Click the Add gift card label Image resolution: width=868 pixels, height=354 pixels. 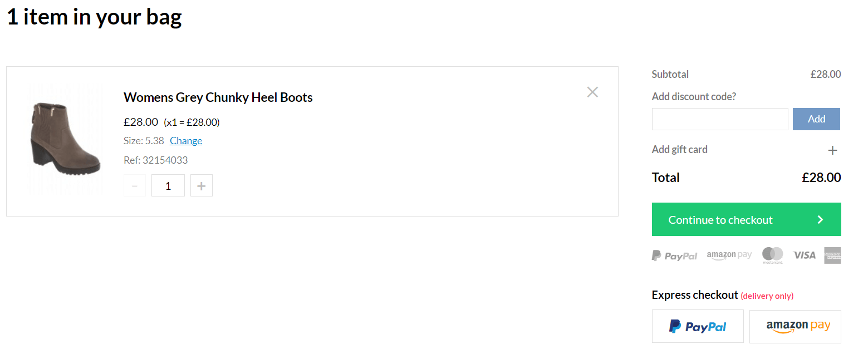point(680,150)
